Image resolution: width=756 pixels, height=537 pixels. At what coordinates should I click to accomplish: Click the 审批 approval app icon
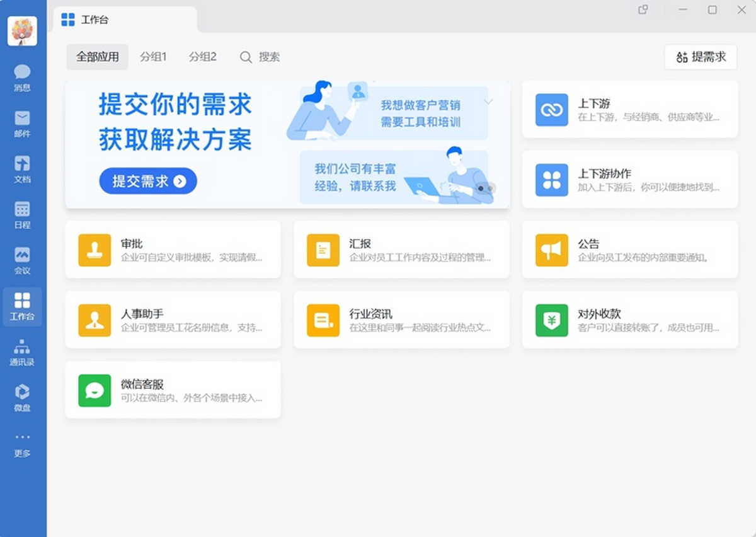tap(94, 250)
